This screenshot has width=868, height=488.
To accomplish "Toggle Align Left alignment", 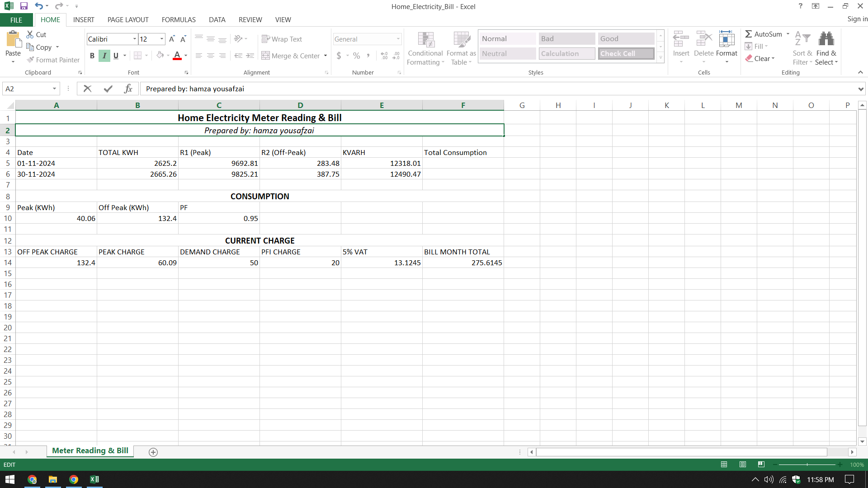I will coord(199,56).
